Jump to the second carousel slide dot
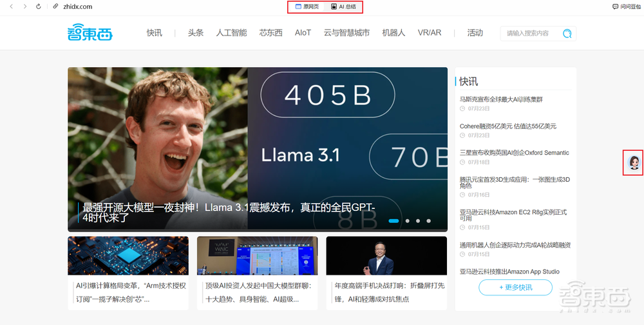Image resolution: width=644 pixels, height=325 pixels. (408, 221)
